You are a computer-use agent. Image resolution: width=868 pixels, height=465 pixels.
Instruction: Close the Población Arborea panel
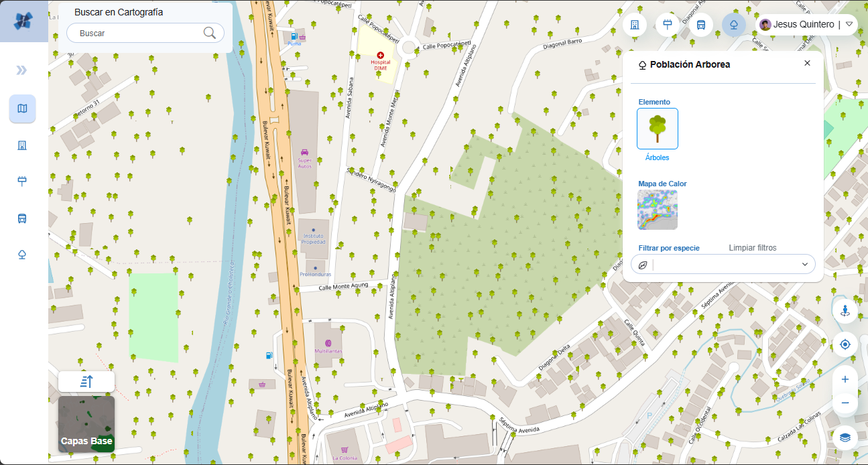[x=807, y=63]
